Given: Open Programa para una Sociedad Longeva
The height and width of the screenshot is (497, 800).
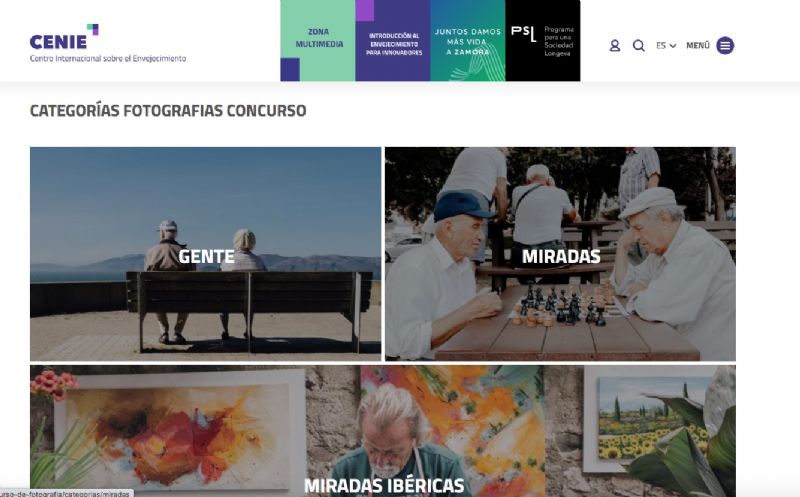Looking at the screenshot, I should coord(559,41).
